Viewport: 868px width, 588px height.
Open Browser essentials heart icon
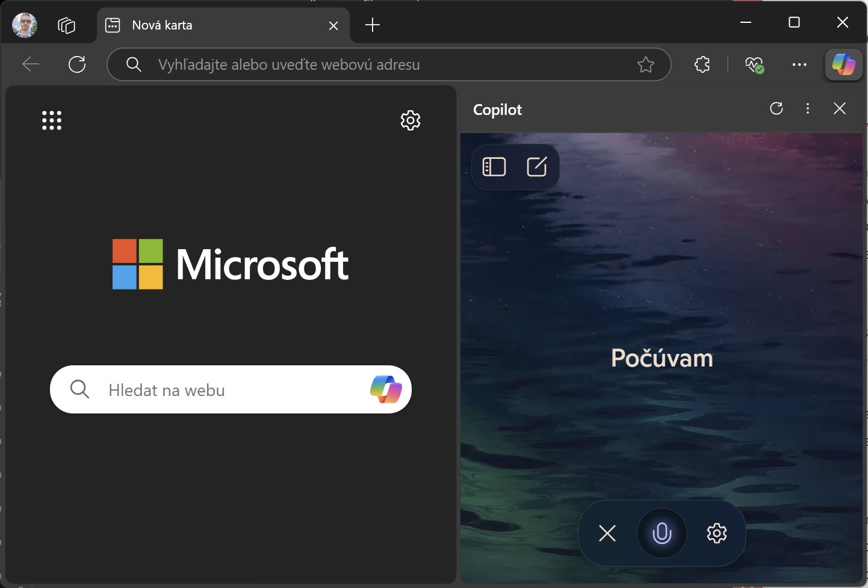tap(754, 64)
